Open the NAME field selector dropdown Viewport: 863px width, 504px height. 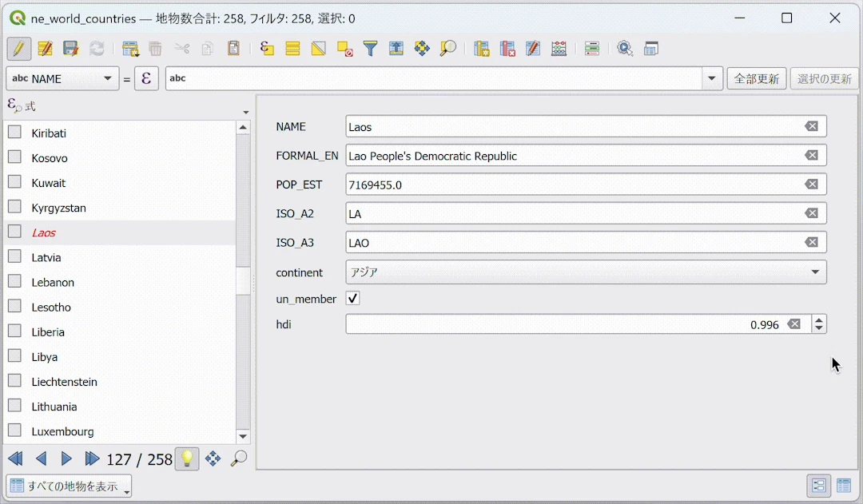coord(62,79)
